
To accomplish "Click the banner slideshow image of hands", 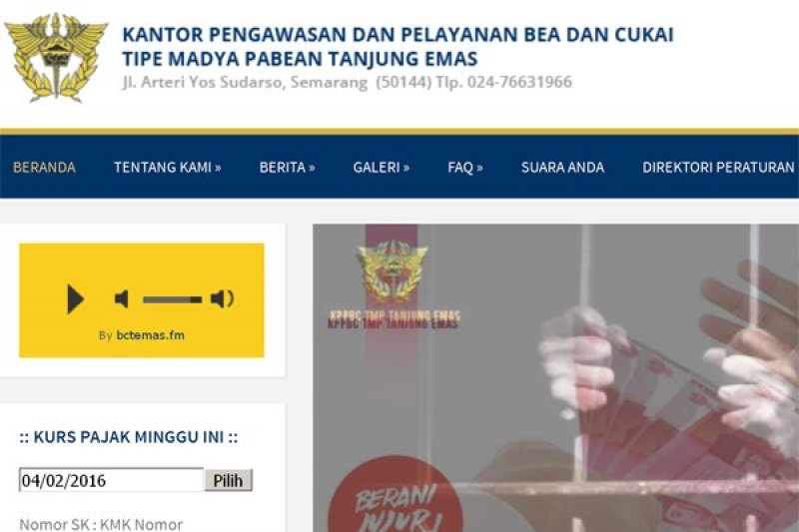I will [x=555, y=377].
